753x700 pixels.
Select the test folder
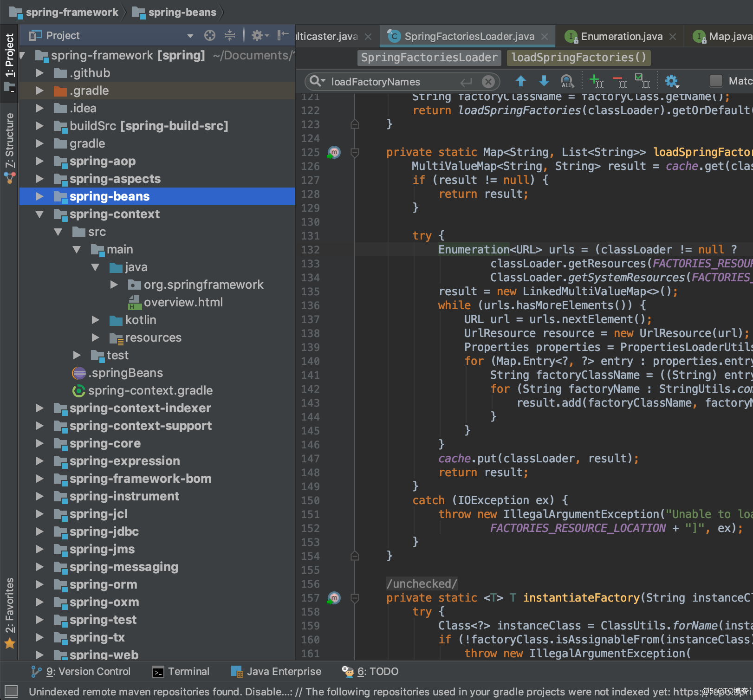point(110,355)
